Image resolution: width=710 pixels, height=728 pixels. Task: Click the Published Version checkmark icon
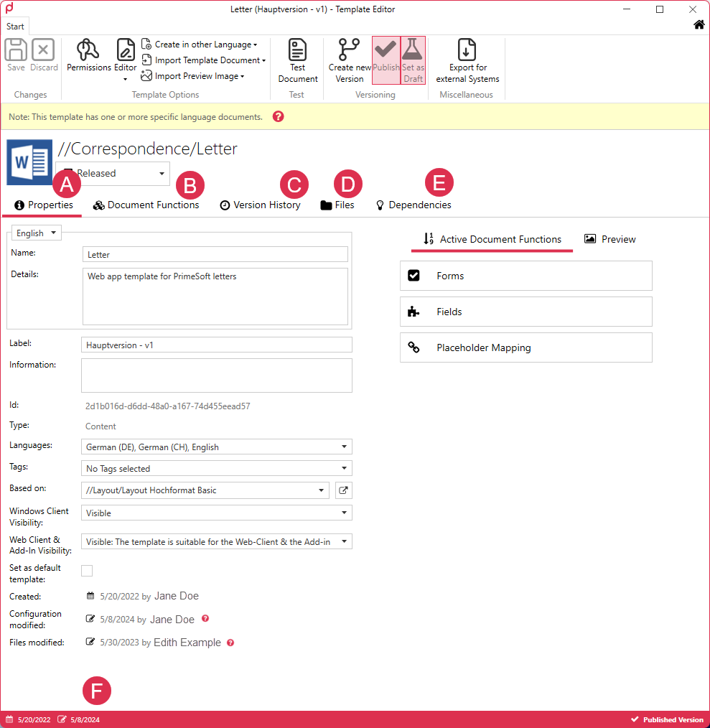[635, 719]
